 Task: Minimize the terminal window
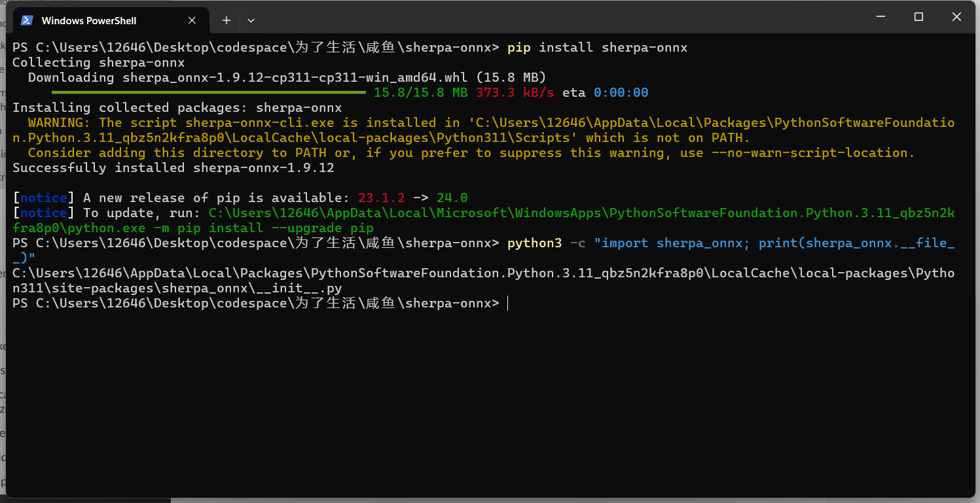click(x=880, y=17)
